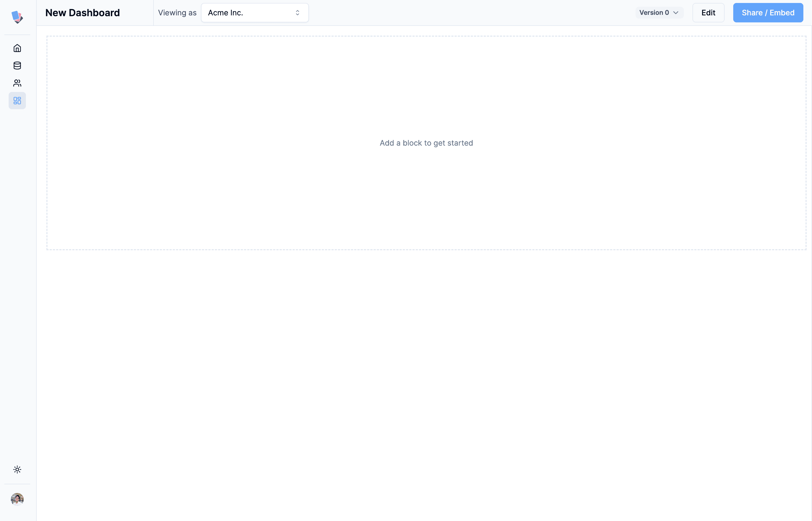
Task: Open the Viewing as company selector
Action: tap(254, 12)
